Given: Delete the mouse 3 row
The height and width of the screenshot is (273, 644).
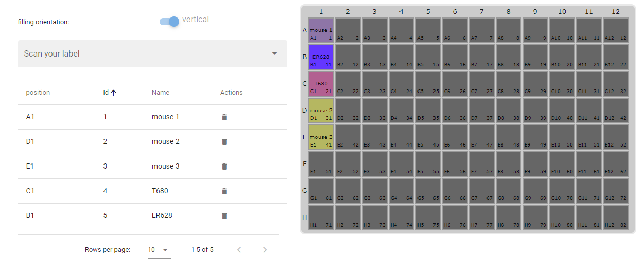Looking at the screenshot, I should pos(224,167).
